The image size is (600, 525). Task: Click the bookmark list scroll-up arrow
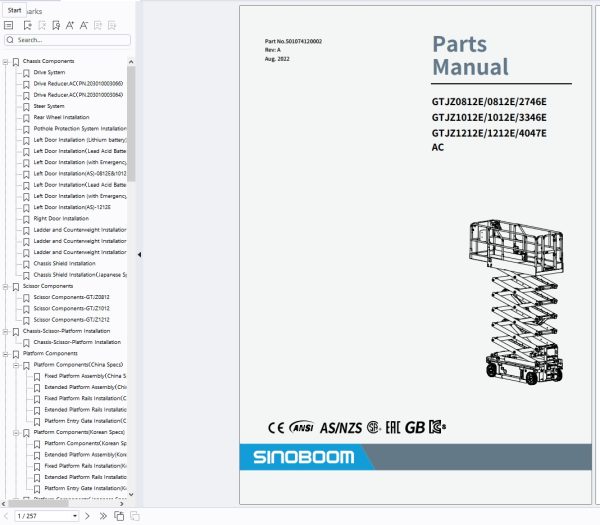pos(131,62)
